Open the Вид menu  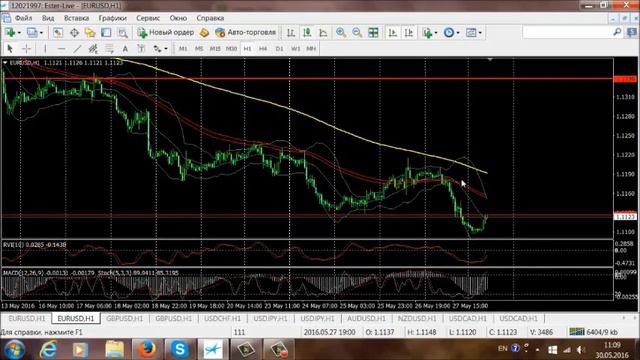point(48,18)
